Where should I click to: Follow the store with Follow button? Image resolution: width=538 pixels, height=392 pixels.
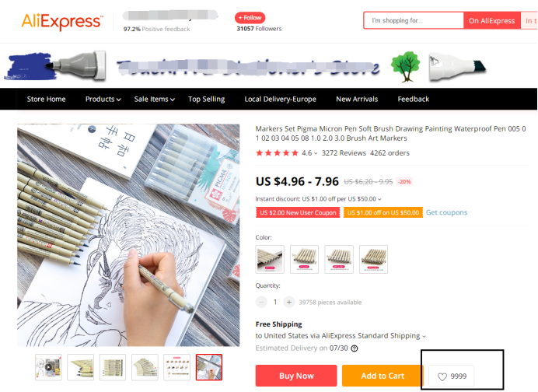click(250, 18)
